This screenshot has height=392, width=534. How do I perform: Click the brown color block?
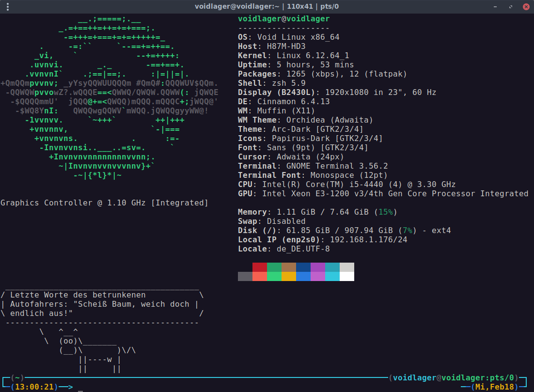[289, 267]
